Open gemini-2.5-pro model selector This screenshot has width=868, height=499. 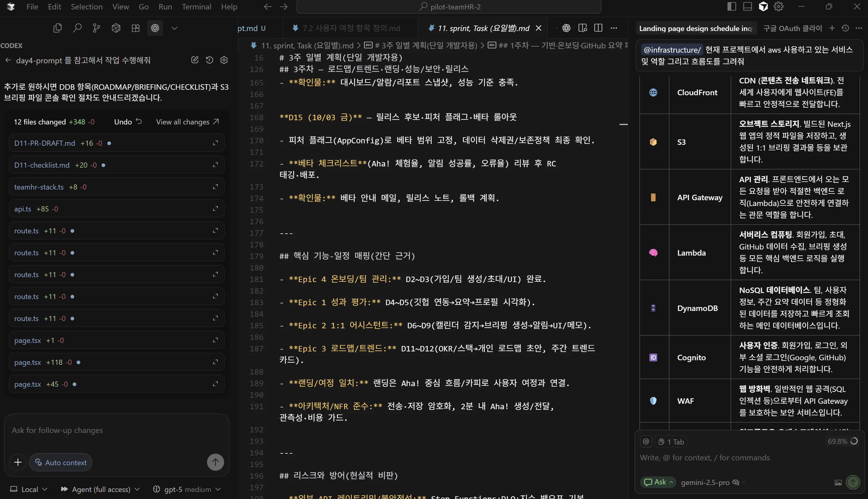713,482
